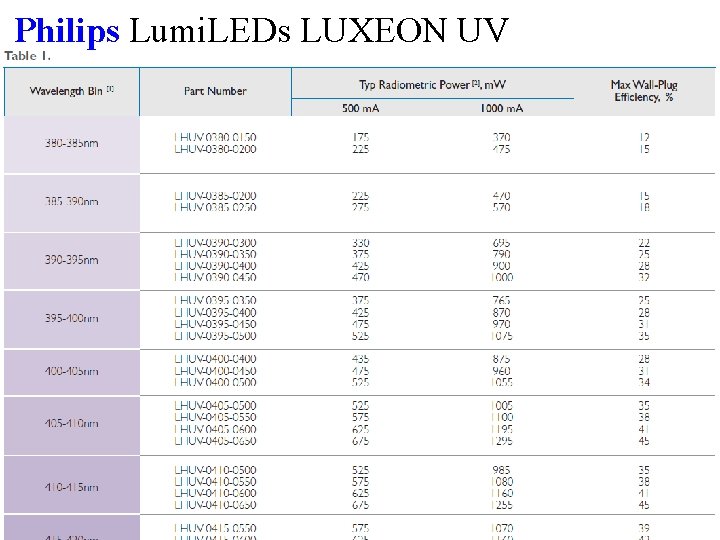Image resolution: width=720 pixels, height=540 pixels.
Task: Click the 'Part Number' column header
Action: click(215, 91)
